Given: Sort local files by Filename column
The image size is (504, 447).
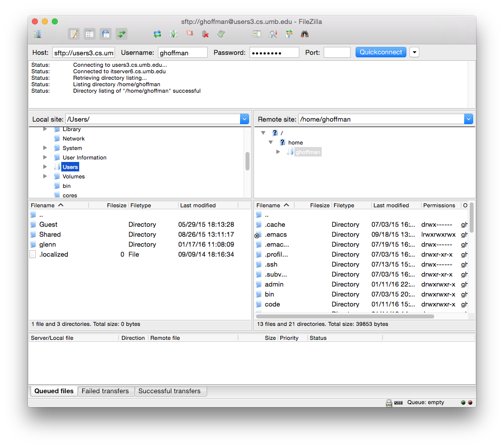Looking at the screenshot, I should (x=59, y=205).
